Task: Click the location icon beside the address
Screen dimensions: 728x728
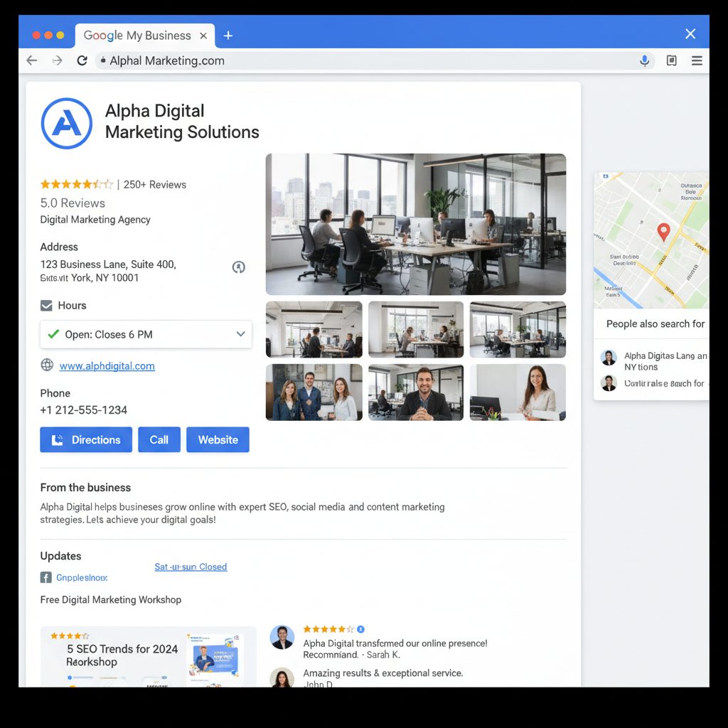Action: tap(239, 267)
